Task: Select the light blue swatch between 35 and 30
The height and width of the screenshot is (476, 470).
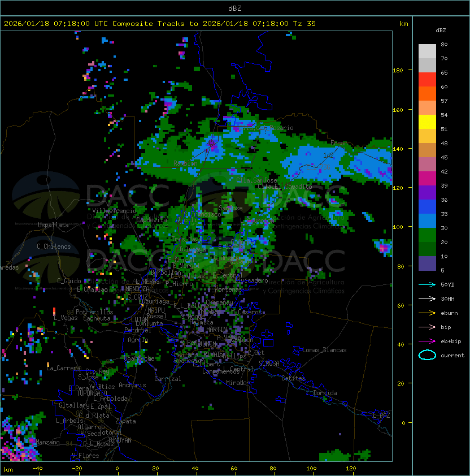Action: click(427, 220)
